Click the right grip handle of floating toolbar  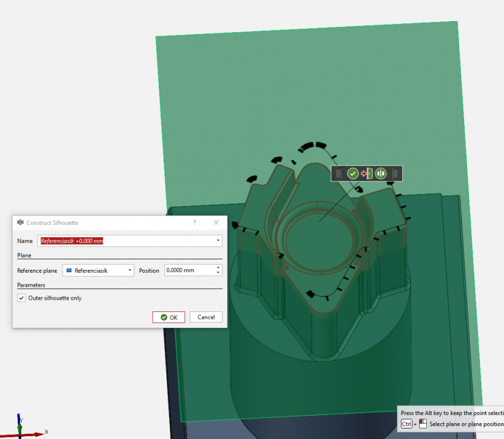395,173
